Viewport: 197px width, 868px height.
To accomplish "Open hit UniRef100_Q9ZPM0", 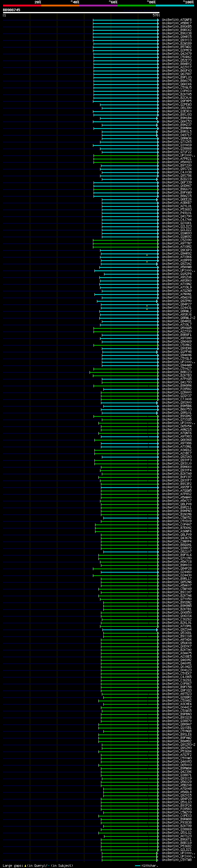I will click(x=177, y=301).
